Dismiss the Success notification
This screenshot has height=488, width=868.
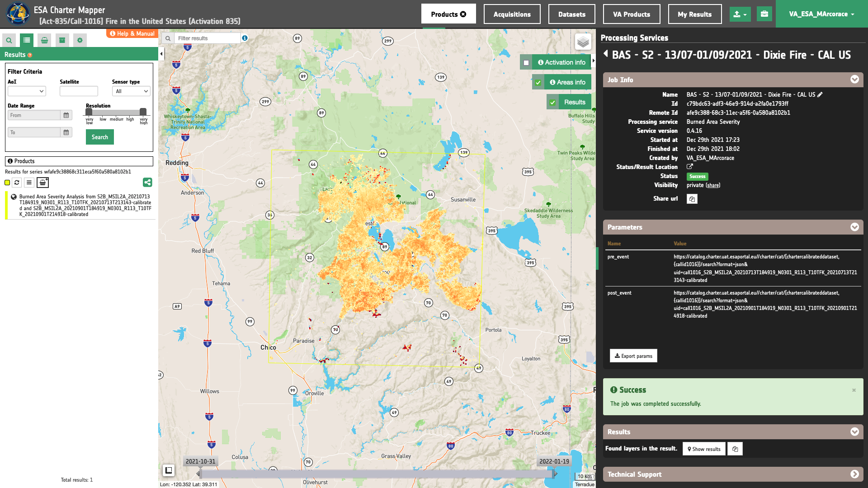tap(854, 390)
